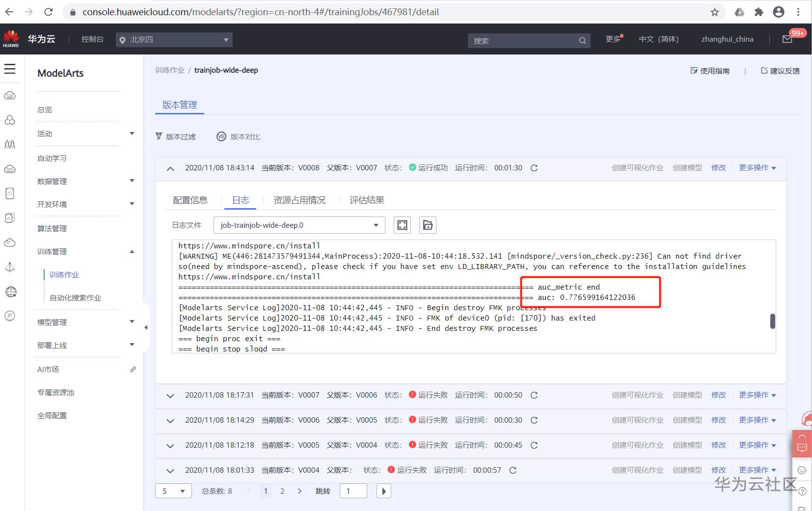Go back to the previous browser page
The width and height of the screenshot is (812, 511).
coord(9,12)
